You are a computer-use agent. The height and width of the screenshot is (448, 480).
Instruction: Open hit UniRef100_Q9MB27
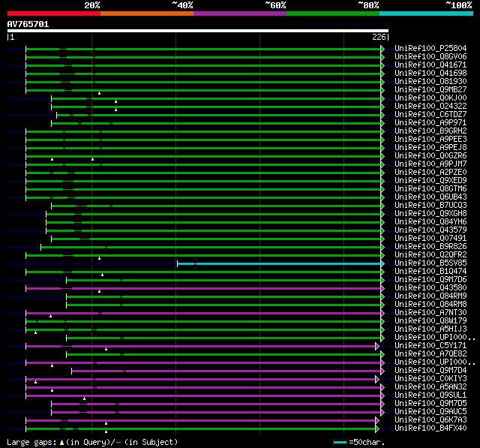tap(430, 90)
